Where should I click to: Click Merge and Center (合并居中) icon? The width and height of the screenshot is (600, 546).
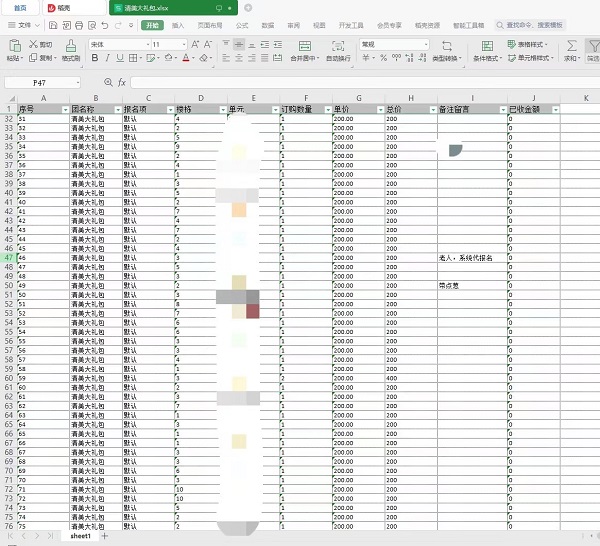[305, 46]
